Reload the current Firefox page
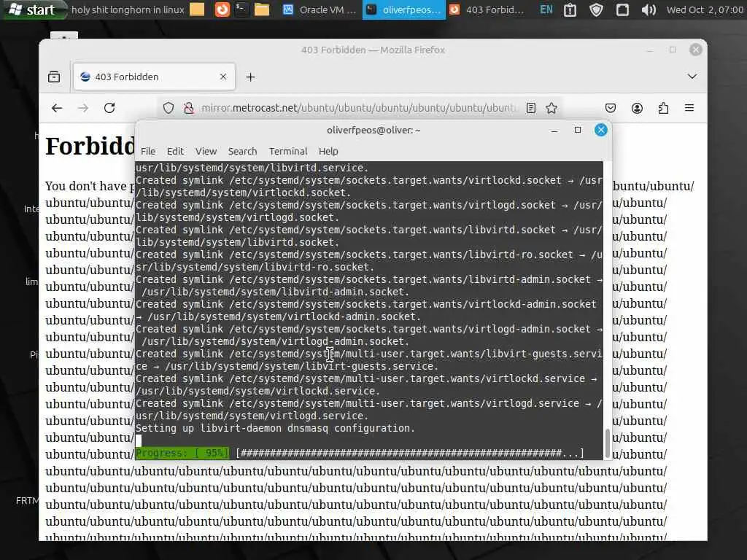Image resolution: width=747 pixels, height=560 pixels. pyautogui.click(x=109, y=108)
